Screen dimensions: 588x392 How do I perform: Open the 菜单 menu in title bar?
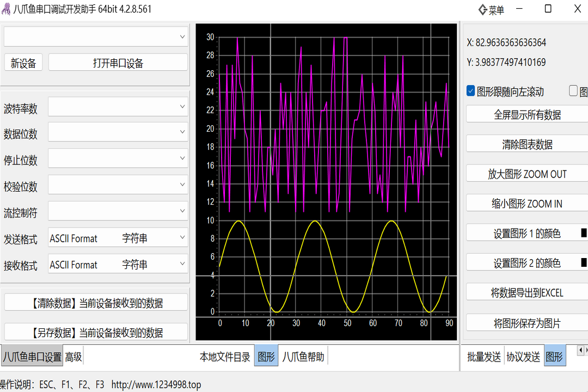point(491,10)
